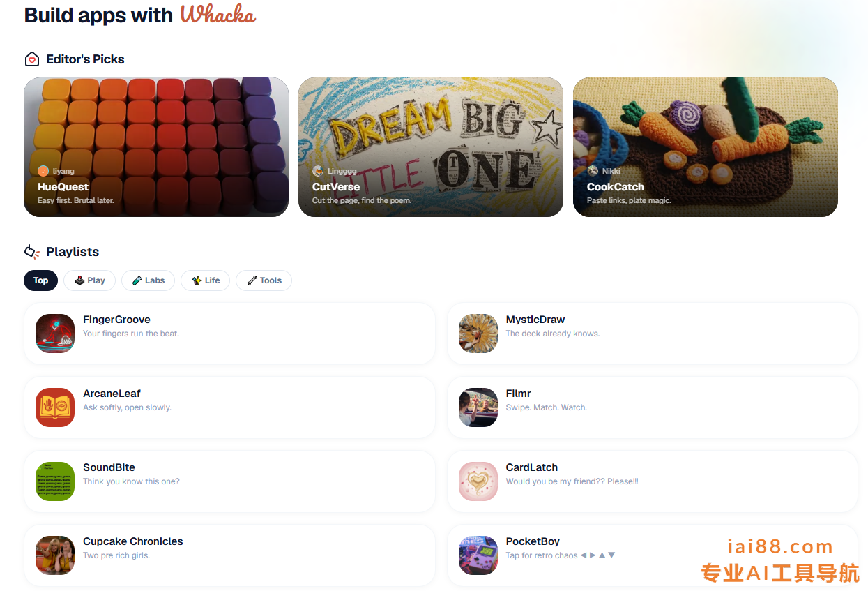This screenshot has height=591, width=868.
Task: Open the HueQuest featured card
Action: click(156, 147)
